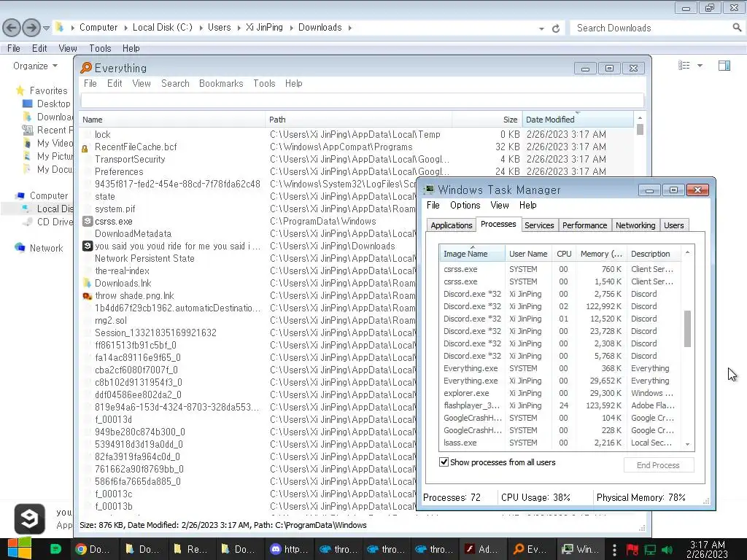Expand arrow after Local Disk (C:) in breadcrumb

(x=200, y=28)
